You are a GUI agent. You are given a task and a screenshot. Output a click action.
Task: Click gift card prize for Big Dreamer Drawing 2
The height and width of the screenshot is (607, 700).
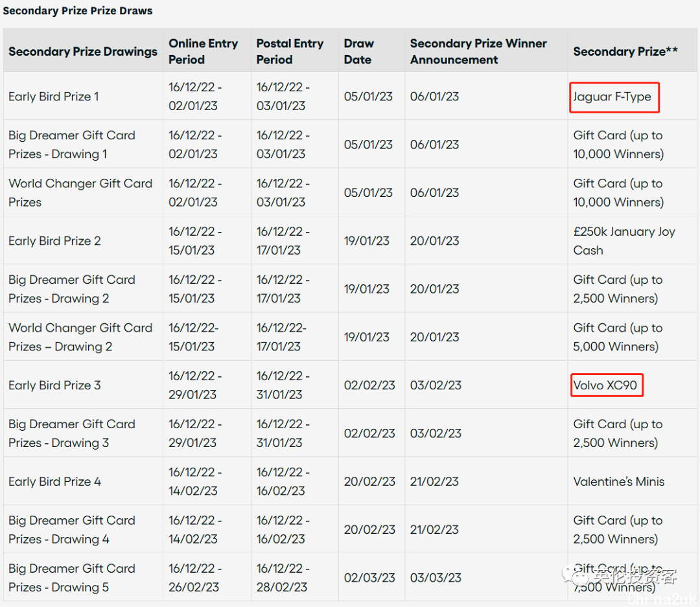(618, 289)
